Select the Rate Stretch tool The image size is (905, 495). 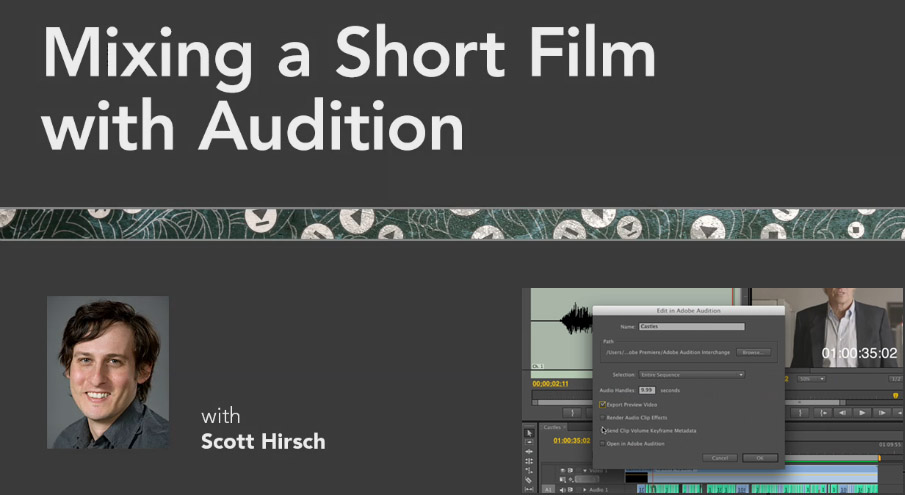tap(529, 470)
